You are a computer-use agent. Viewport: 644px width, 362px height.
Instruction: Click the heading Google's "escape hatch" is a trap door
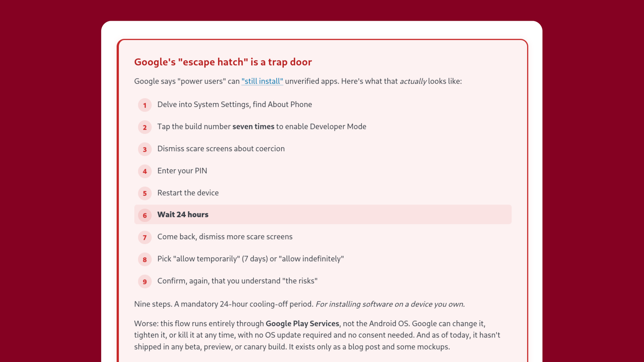tap(223, 62)
